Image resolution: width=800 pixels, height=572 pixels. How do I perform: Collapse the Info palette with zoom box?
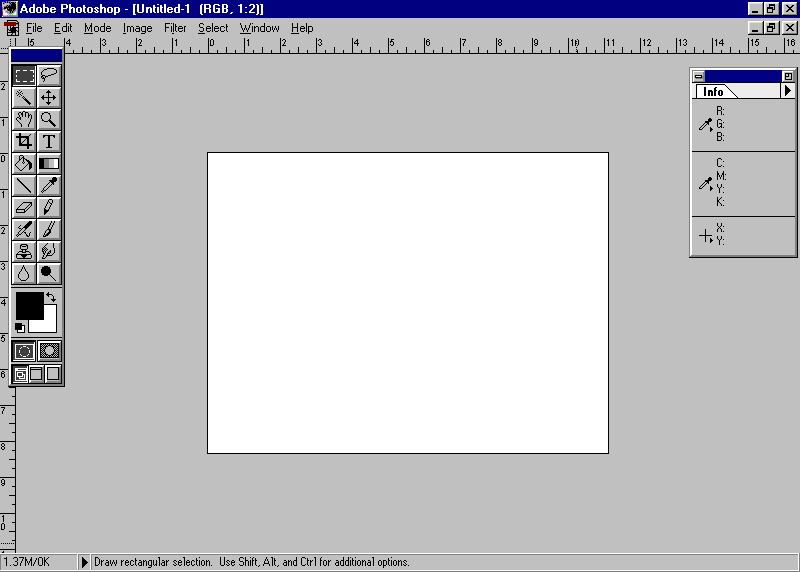click(x=788, y=77)
